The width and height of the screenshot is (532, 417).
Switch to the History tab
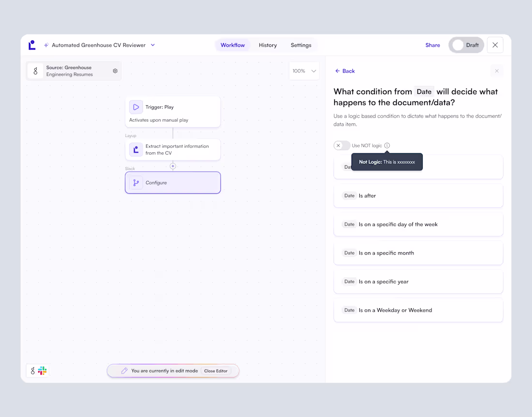pyautogui.click(x=267, y=45)
